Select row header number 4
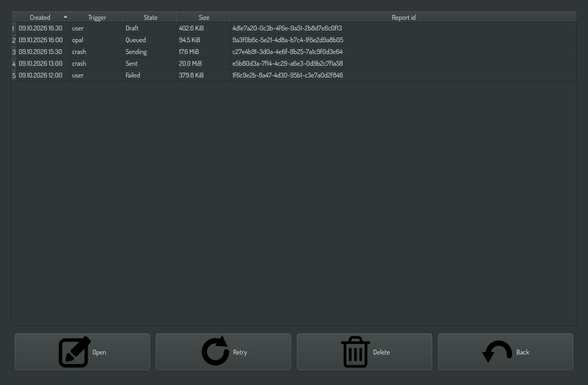The image size is (588, 385). point(14,64)
